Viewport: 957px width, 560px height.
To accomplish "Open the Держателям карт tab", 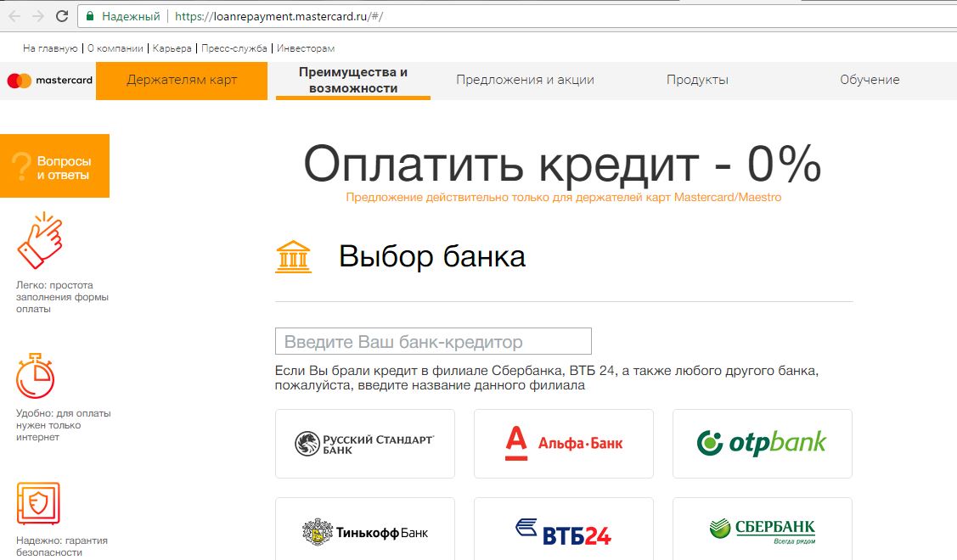I will (x=182, y=81).
